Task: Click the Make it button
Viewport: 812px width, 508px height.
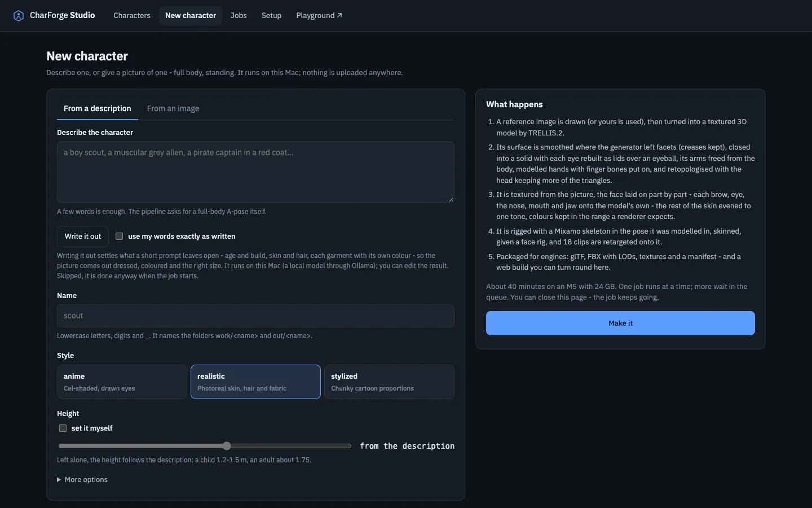Action: pos(620,323)
